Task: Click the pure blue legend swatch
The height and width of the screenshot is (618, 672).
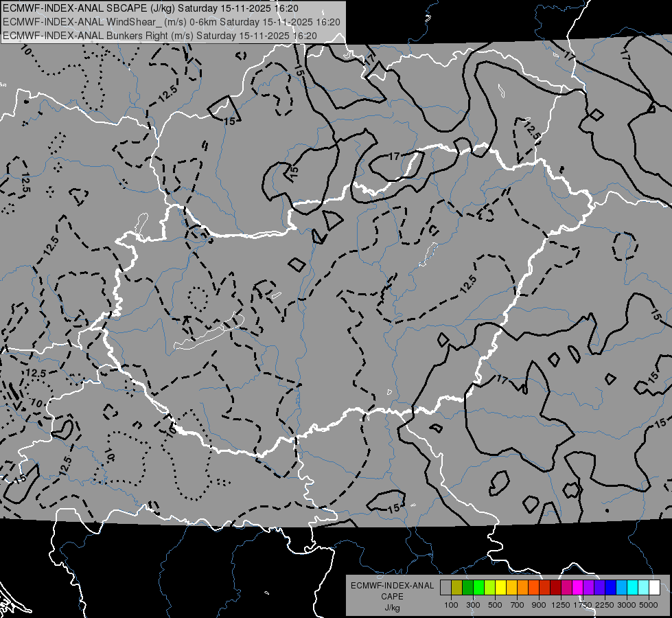Action: tap(611, 587)
